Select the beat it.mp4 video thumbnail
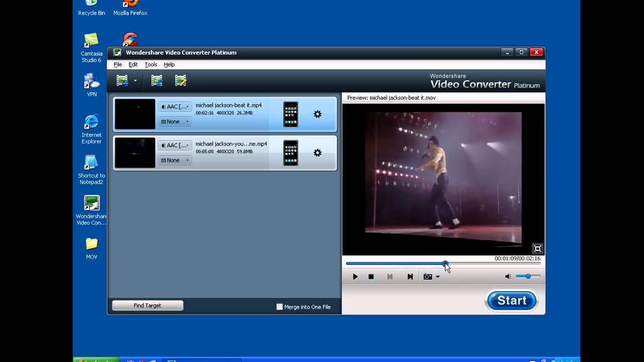 [135, 114]
